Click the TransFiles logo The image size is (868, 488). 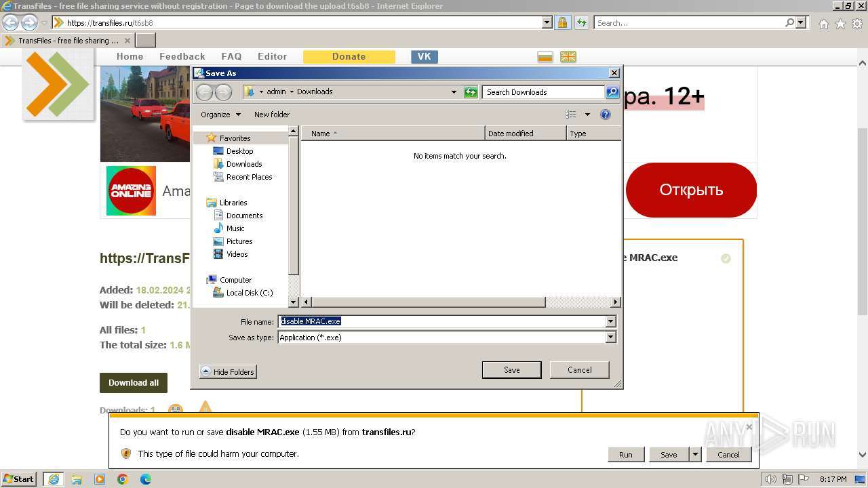click(58, 84)
